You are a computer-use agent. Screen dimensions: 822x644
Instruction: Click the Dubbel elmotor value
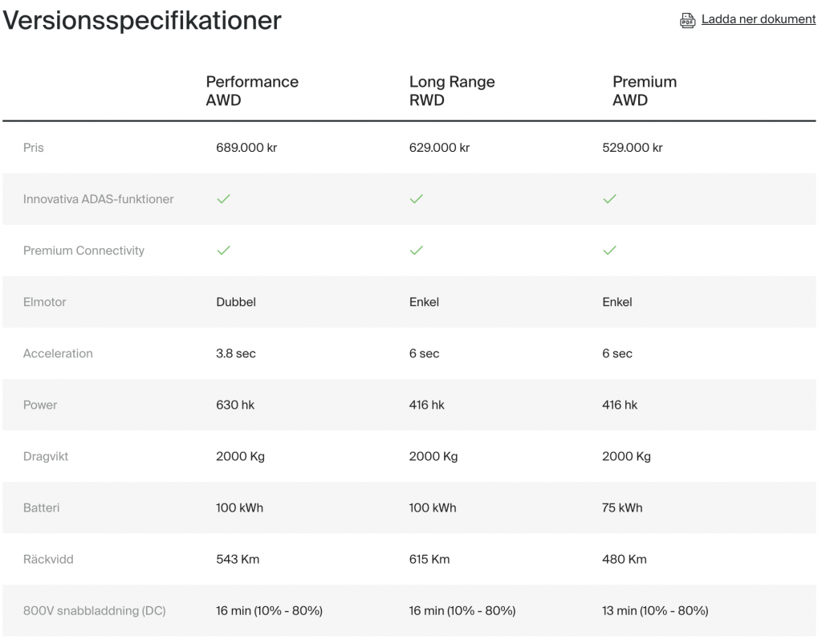pyautogui.click(x=236, y=302)
